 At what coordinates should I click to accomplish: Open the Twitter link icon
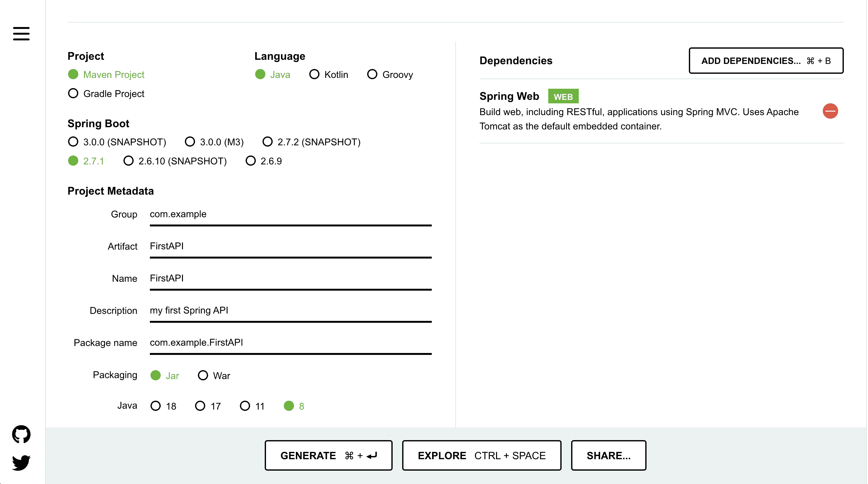21,463
